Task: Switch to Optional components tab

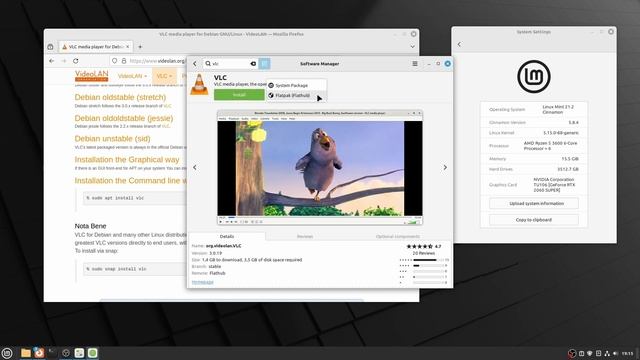Action: click(x=398, y=236)
